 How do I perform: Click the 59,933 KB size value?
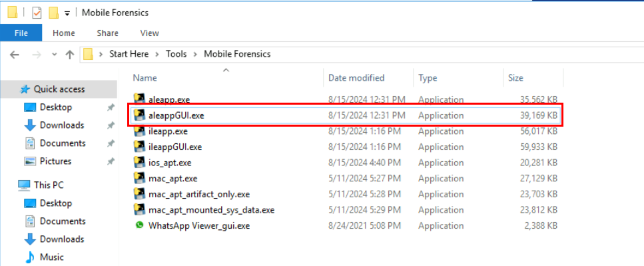point(539,147)
